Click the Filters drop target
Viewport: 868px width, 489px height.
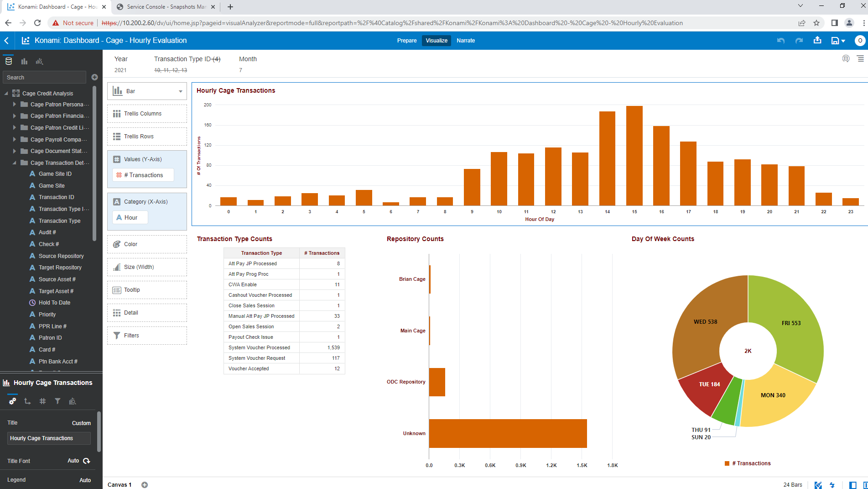point(147,336)
